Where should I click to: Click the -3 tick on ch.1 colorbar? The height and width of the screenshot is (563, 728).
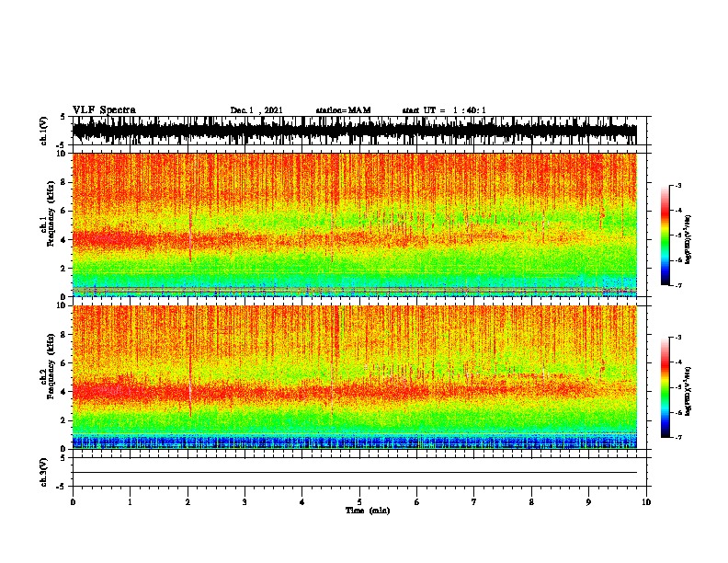677,185
